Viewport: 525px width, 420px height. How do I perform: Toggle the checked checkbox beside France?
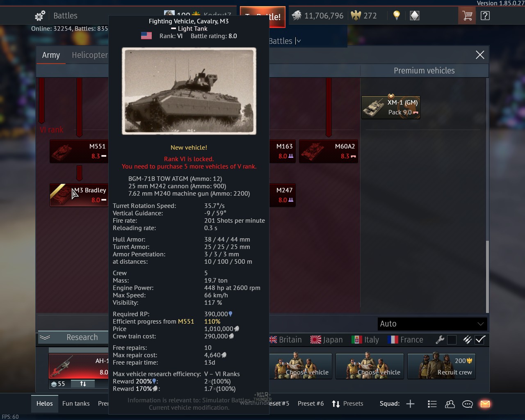[x=480, y=340]
